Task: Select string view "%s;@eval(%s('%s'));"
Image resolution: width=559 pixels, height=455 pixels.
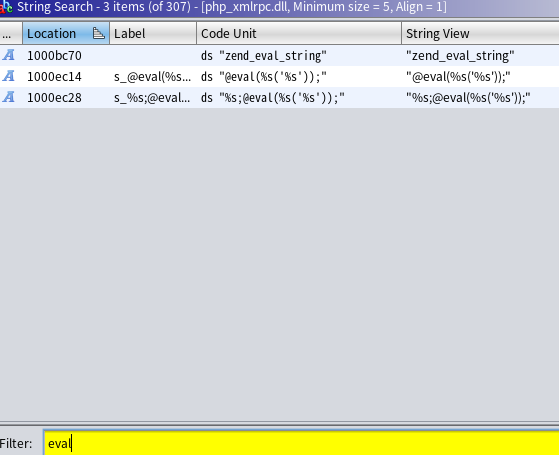Action: click(x=468, y=98)
